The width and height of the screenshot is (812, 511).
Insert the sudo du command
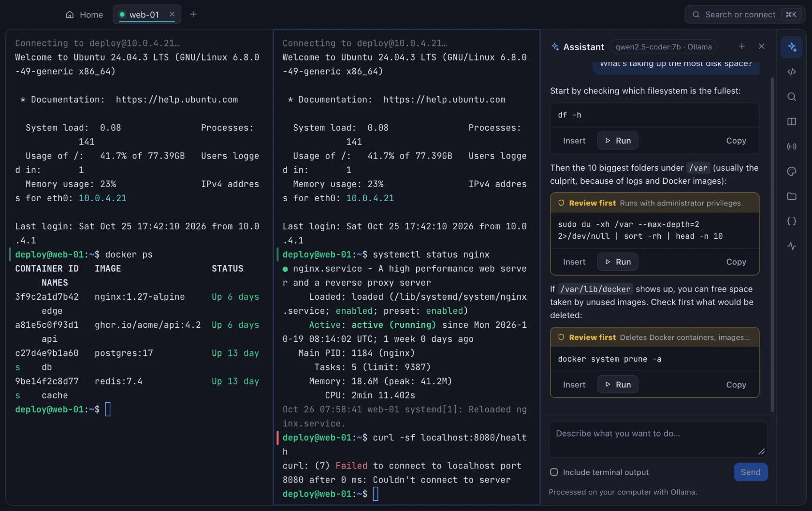tap(574, 262)
